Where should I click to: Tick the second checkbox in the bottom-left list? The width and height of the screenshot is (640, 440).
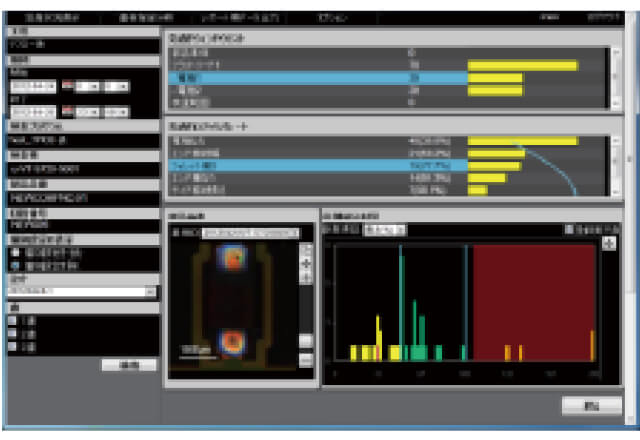[13, 334]
